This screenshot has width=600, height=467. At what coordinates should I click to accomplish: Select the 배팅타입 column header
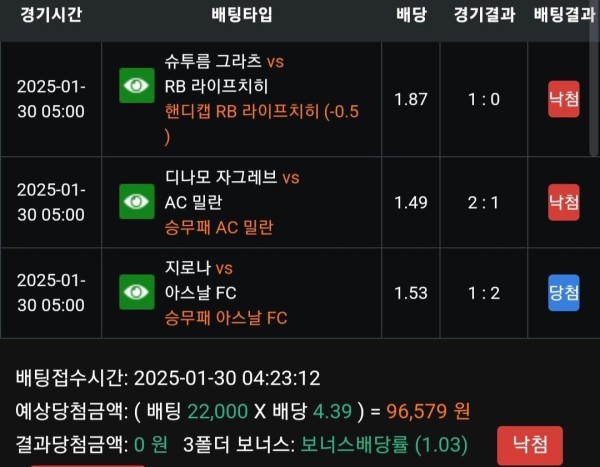coord(241,15)
